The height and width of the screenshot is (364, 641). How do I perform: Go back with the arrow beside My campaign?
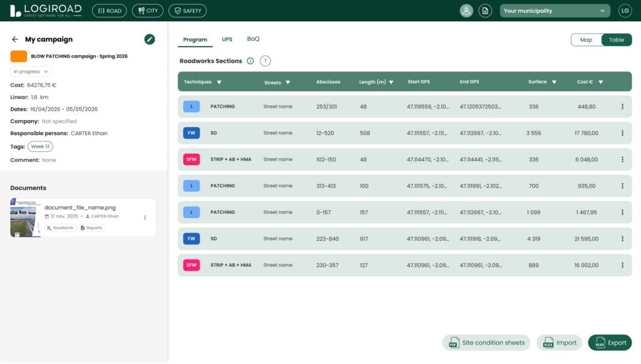15,39
